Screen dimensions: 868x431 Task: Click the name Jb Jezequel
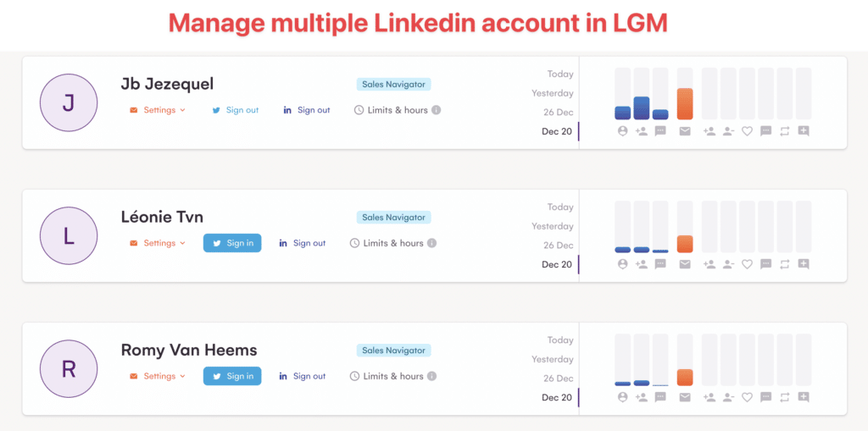pos(167,84)
